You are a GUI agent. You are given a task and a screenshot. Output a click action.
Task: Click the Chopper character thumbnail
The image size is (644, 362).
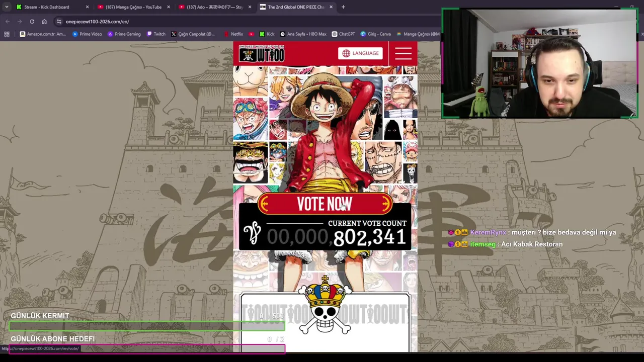pos(410,151)
